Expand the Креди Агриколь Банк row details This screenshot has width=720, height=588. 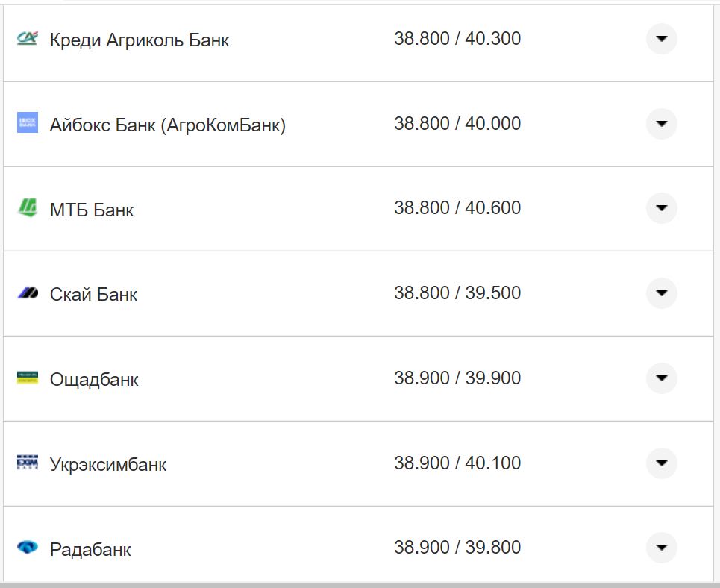pos(661,39)
